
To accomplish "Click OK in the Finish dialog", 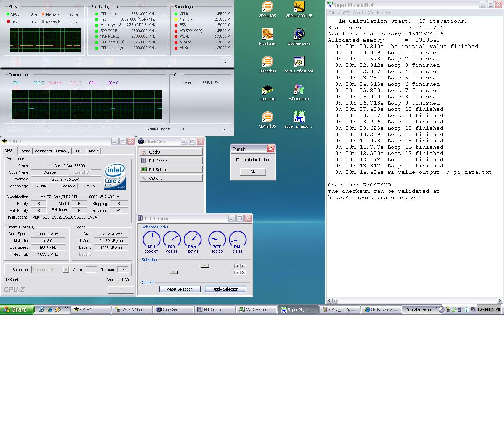I will click(253, 172).
